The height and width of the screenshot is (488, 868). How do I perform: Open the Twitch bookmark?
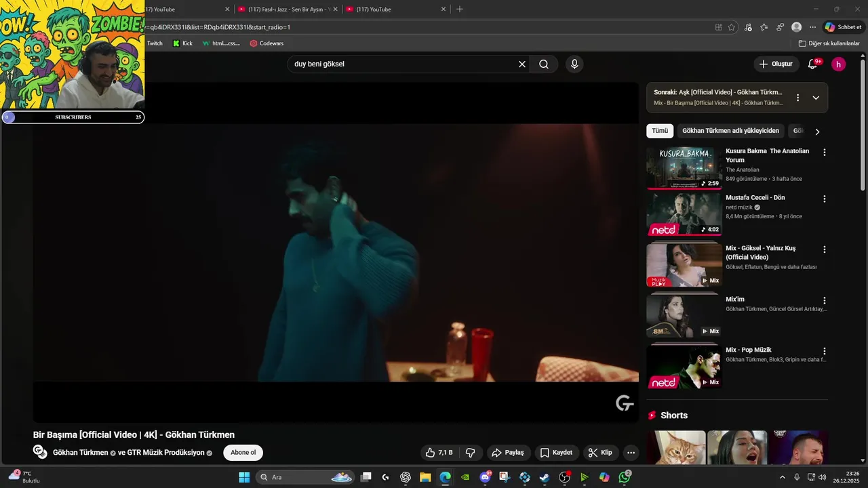(x=154, y=43)
